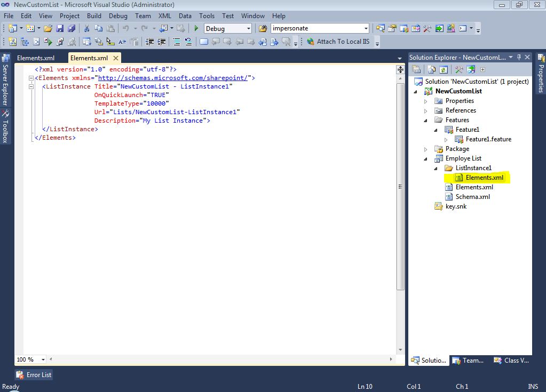
Task: Switch to the Team Explorer tab
Action: click(x=468, y=361)
